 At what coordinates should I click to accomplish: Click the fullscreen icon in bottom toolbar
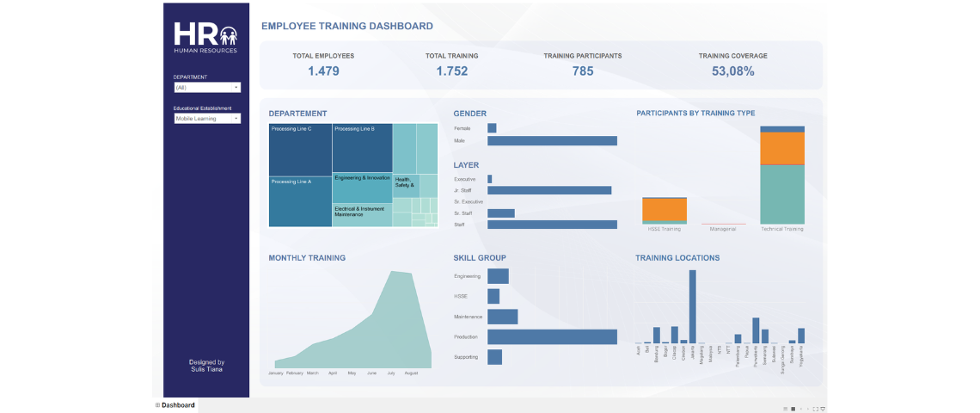click(x=814, y=408)
